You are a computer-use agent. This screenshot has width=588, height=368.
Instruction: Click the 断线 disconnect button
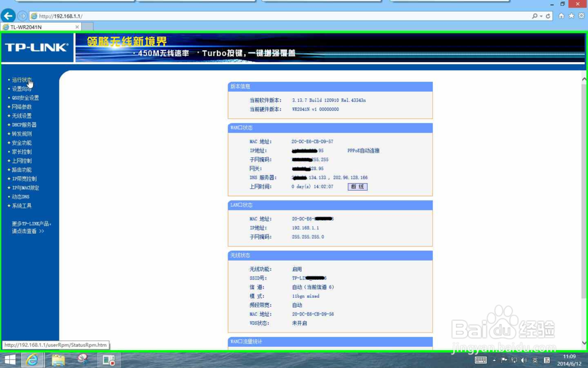[358, 187]
